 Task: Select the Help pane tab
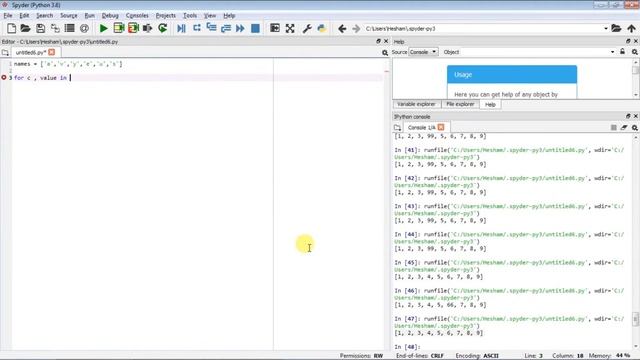pos(490,104)
